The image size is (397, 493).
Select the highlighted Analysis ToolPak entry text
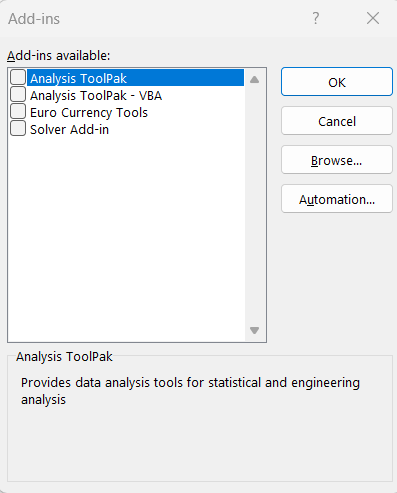[78, 79]
